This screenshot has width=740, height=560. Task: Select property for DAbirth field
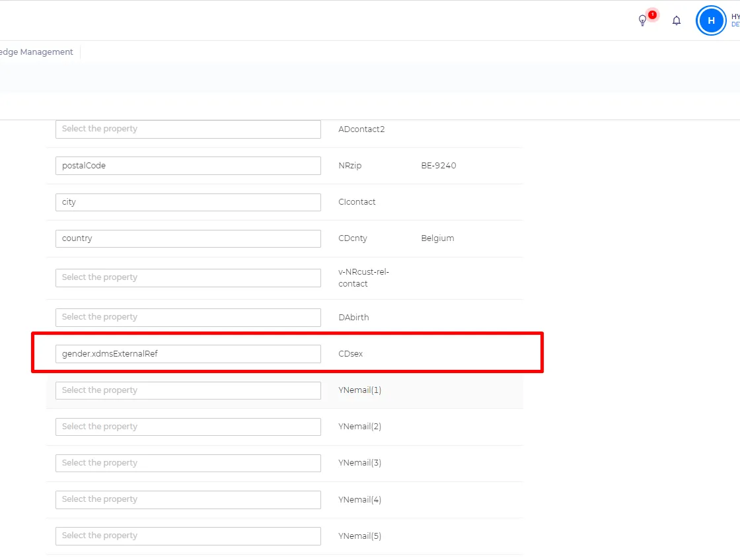click(x=188, y=317)
